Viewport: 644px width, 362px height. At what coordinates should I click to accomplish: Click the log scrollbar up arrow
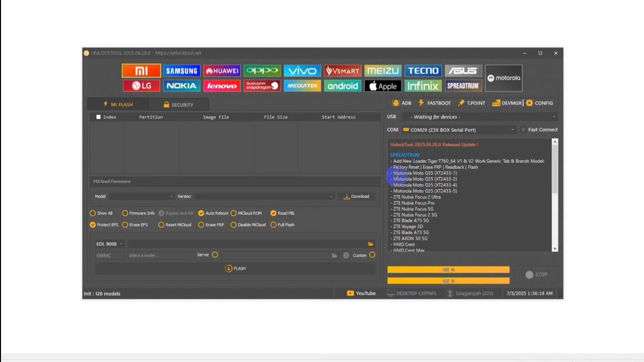[x=555, y=142]
